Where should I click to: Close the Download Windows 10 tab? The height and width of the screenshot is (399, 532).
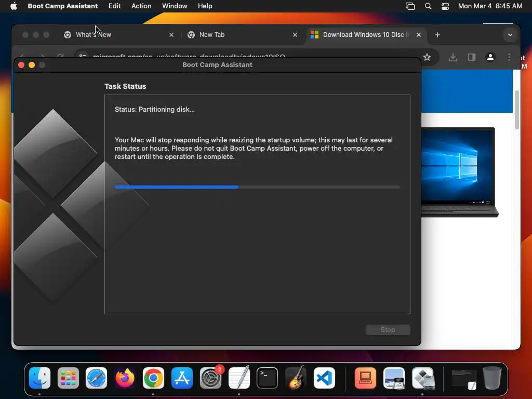(419, 35)
